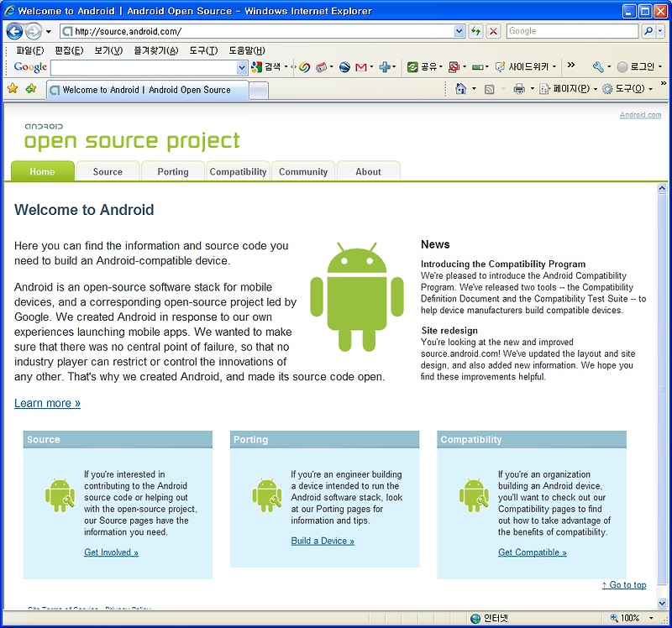Click the Build a Device link
Image resolution: width=672 pixels, height=628 pixels.
pos(322,541)
